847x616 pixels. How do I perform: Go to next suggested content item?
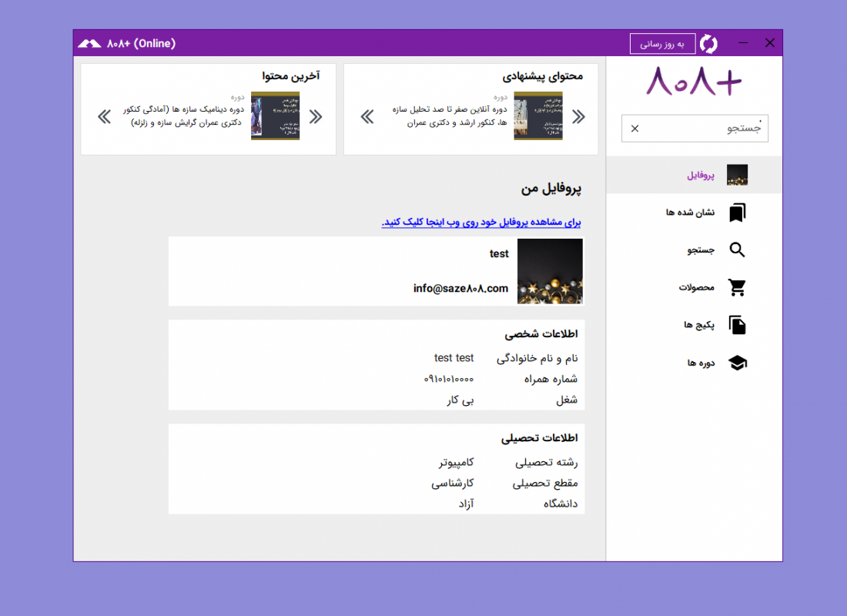click(367, 116)
